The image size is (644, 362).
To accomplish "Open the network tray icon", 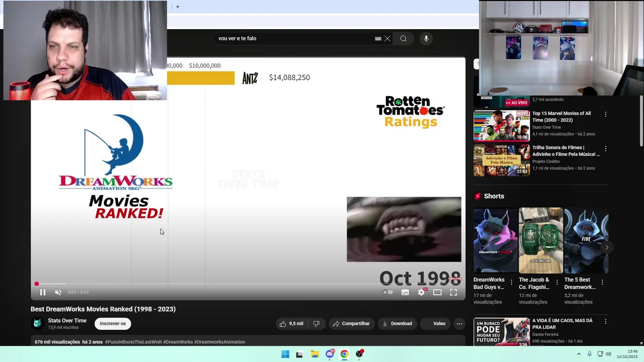I will (x=600, y=354).
